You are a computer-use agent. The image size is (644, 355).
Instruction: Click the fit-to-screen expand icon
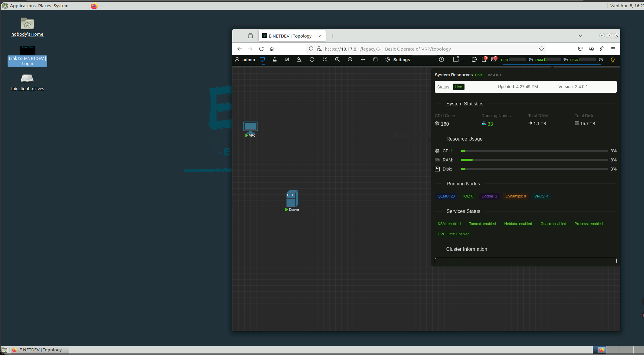pyautogui.click(x=325, y=60)
